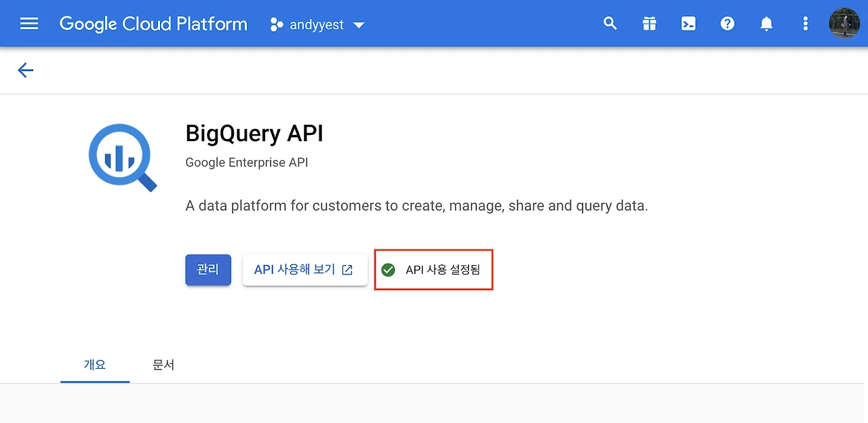Select the 개요 tab
The width and height of the screenshot is (868, 423).
pos(95,365)
